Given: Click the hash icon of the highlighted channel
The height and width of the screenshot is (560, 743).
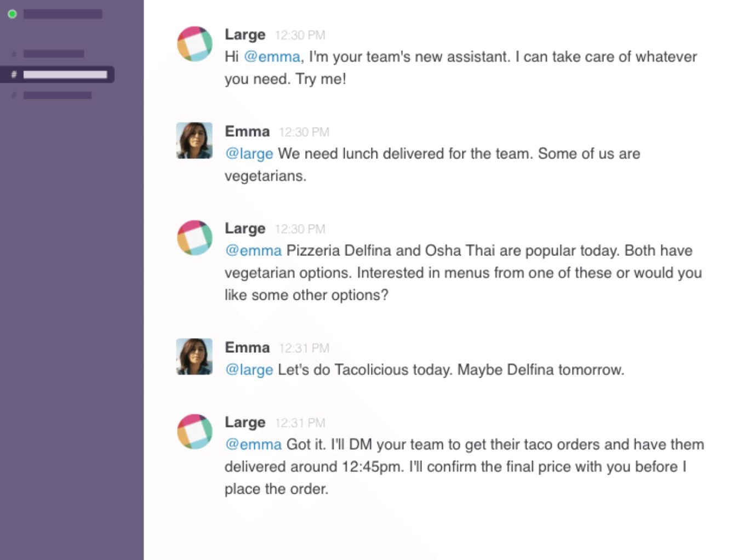Looking at the screenshot, I should (x=13, y=73).
